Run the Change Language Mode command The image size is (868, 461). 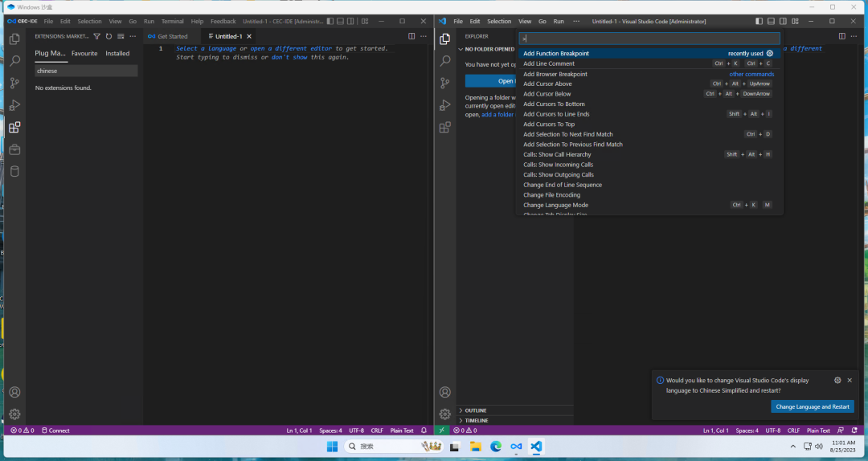649,205
